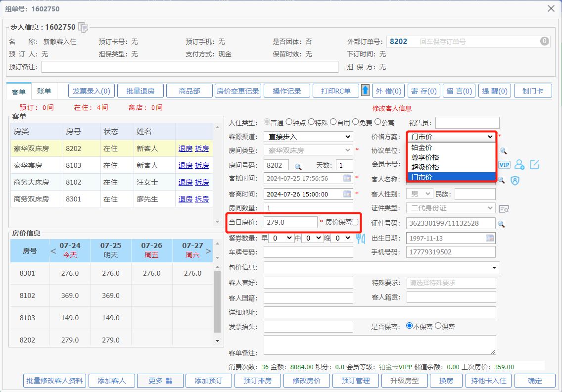The height and width of the screenshot is (392, 562).
Task: Click the 确定 button
Action: pos(535,381)
